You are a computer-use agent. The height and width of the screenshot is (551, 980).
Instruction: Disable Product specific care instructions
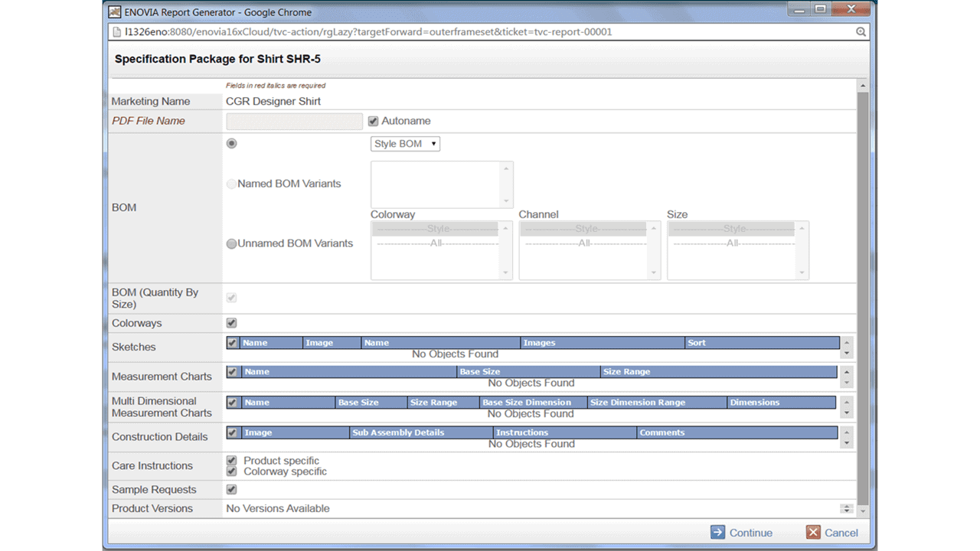(x=231, y=461)
